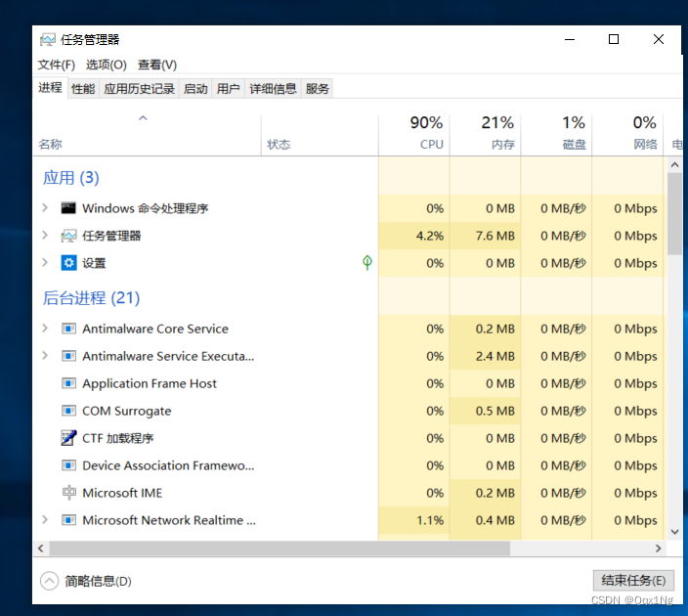The height and width of the screenshot is (616, 688).
Task: Click the 0.5 MB memory value of COM Surrogate
Action: (494, 411)
